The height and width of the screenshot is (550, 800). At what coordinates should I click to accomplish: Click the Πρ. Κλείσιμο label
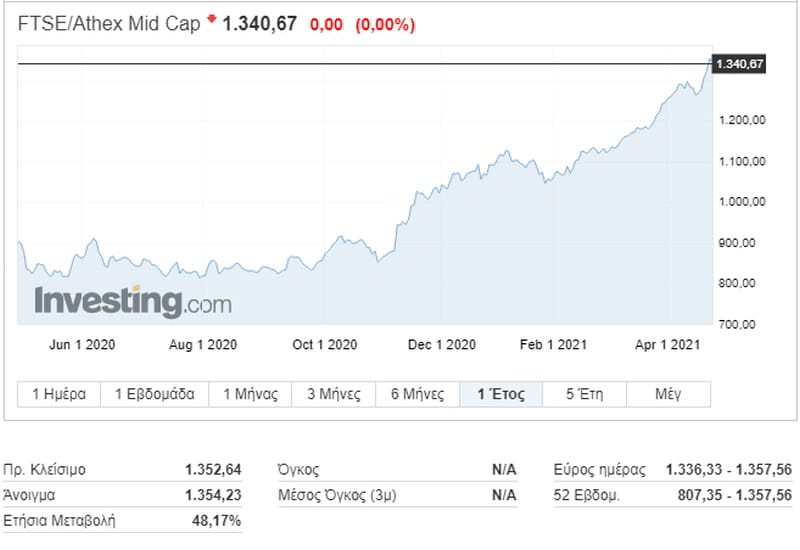coord(44,469)
